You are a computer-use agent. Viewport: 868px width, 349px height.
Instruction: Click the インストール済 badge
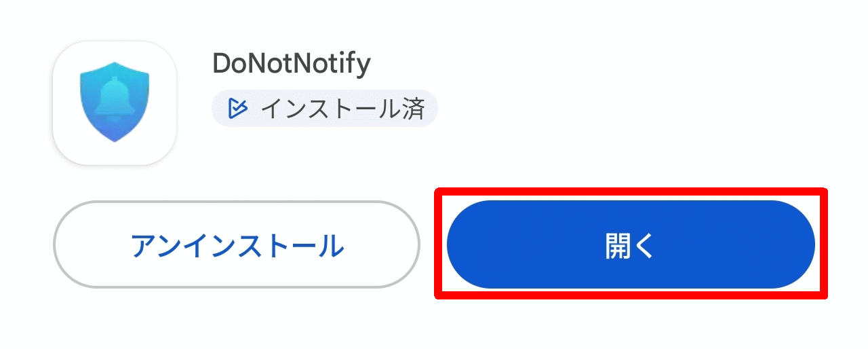point(325,108)
